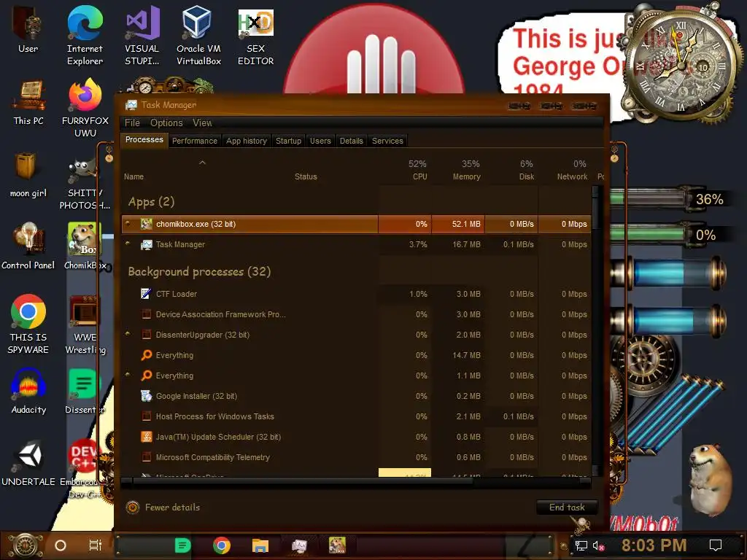The image size is (747, 560).
Task: Expand the DissenterUpgrader (32 bit) row
Action: coord(128,334)
